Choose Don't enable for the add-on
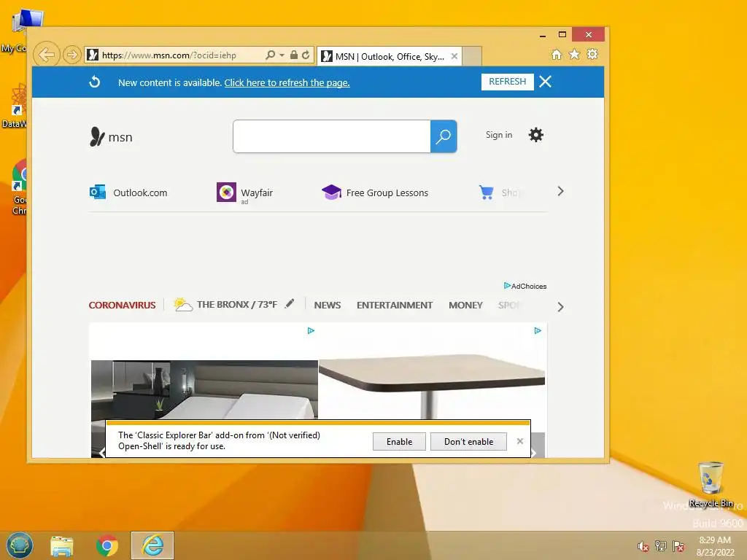Screen dimensions: 747x560 click(468, 441)
